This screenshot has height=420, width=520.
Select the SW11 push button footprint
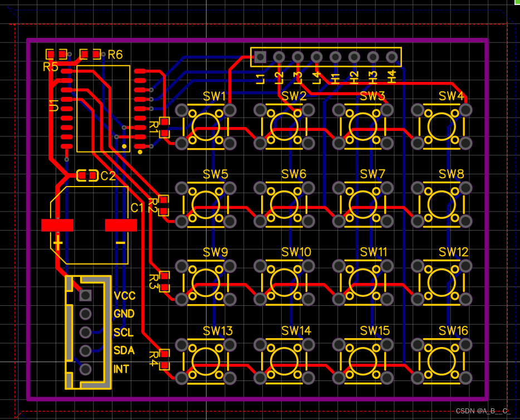coord(363,282)
